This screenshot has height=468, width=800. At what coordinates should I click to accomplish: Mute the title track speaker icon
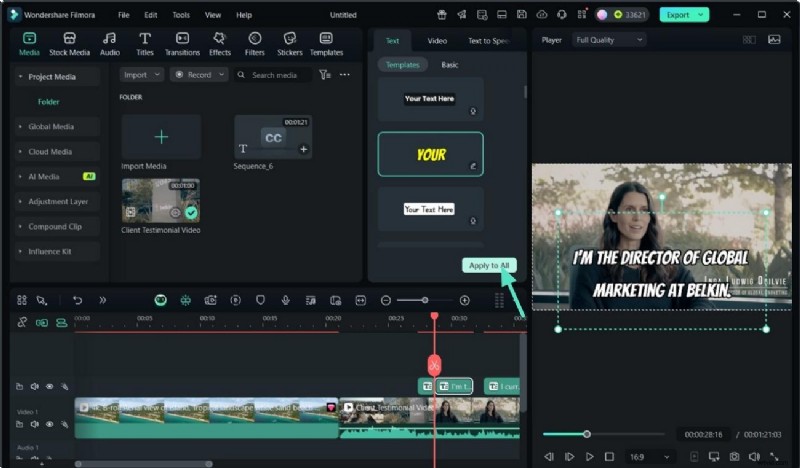click(x=34, y=386)
